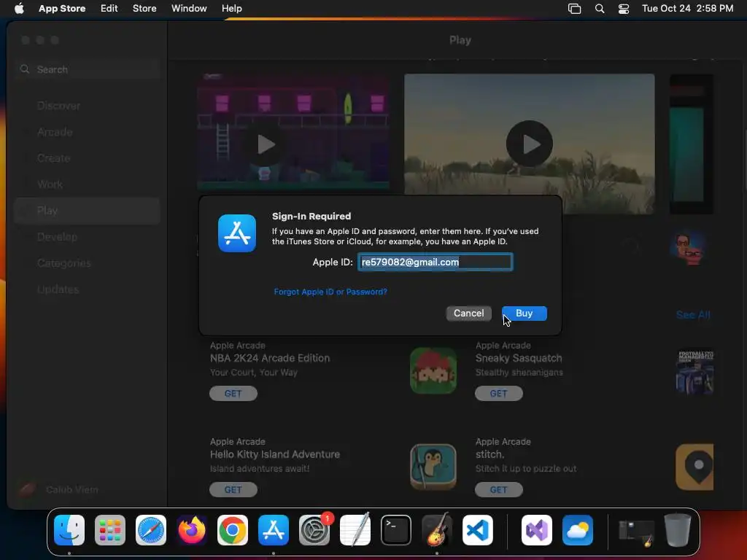Open Finder from the Dock
Viewport: 747px width, 560px height.
(x=69, y=530)
